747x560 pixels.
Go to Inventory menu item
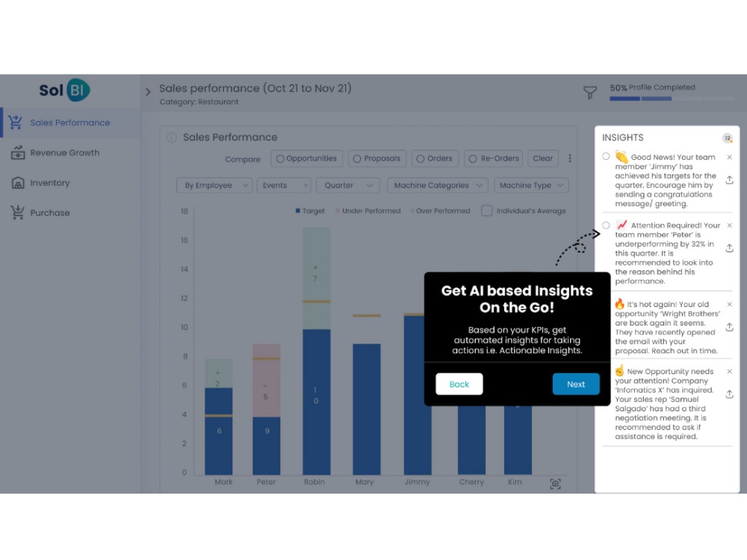[70, 183]
